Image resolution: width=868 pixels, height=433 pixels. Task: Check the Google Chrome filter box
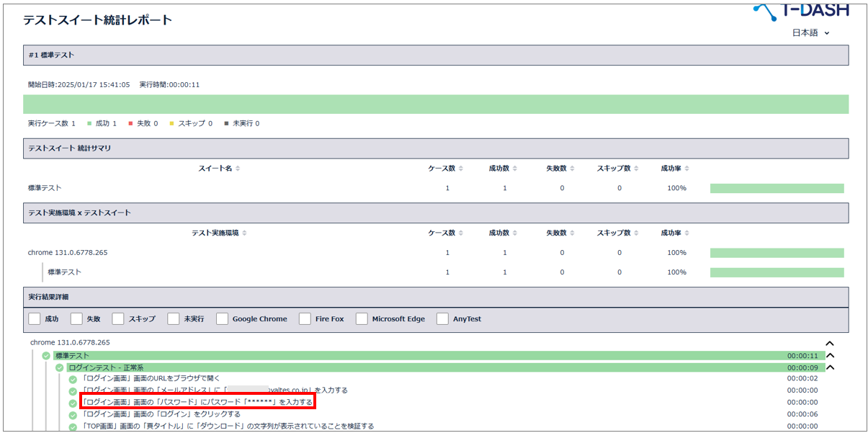click(x=222, y=318)
